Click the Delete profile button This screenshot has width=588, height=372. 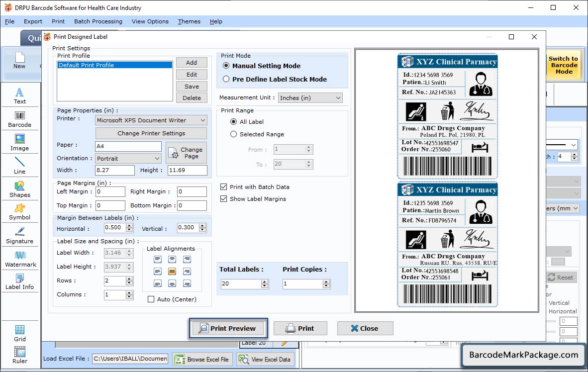click(192, 98)
